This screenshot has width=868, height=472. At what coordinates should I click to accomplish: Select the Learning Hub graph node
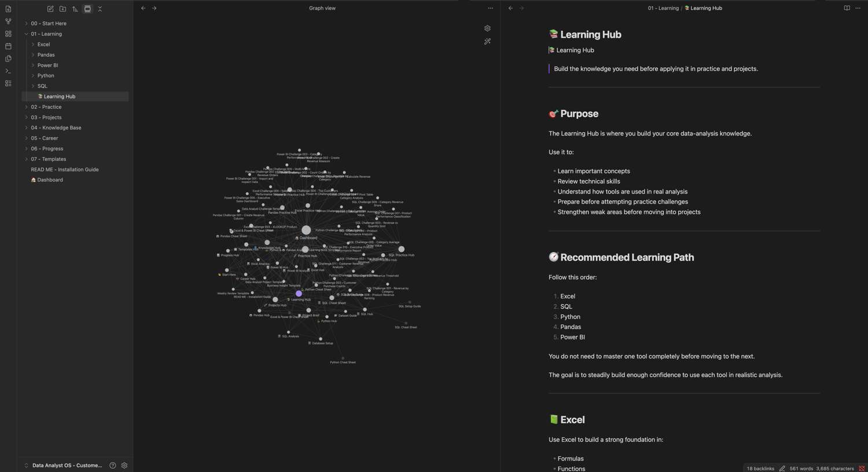(299, 294)
